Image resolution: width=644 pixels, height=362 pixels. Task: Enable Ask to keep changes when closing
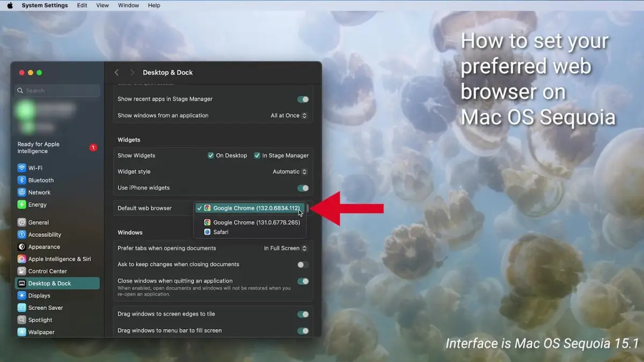[303, 264]
